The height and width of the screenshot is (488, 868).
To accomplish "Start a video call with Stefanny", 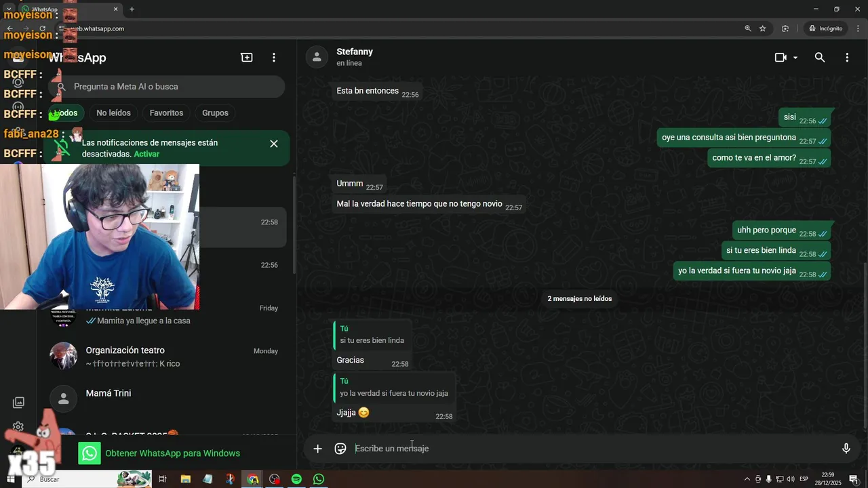I will 781,58.
